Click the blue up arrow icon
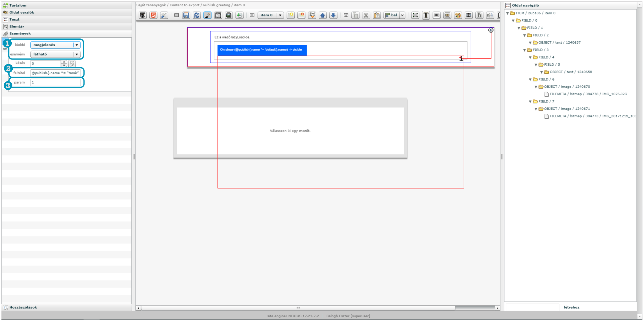Viewport: 644px width, 321px height. tap(323, 15)
